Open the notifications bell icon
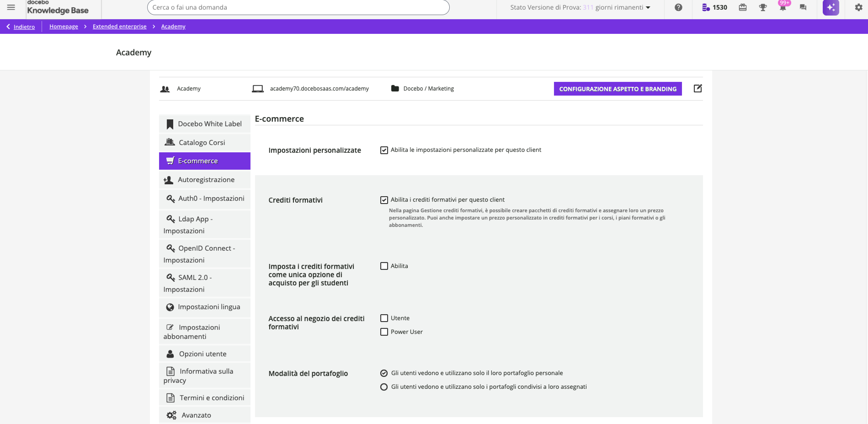Viewport: 868px width, 424px height. tap(783, 7)
